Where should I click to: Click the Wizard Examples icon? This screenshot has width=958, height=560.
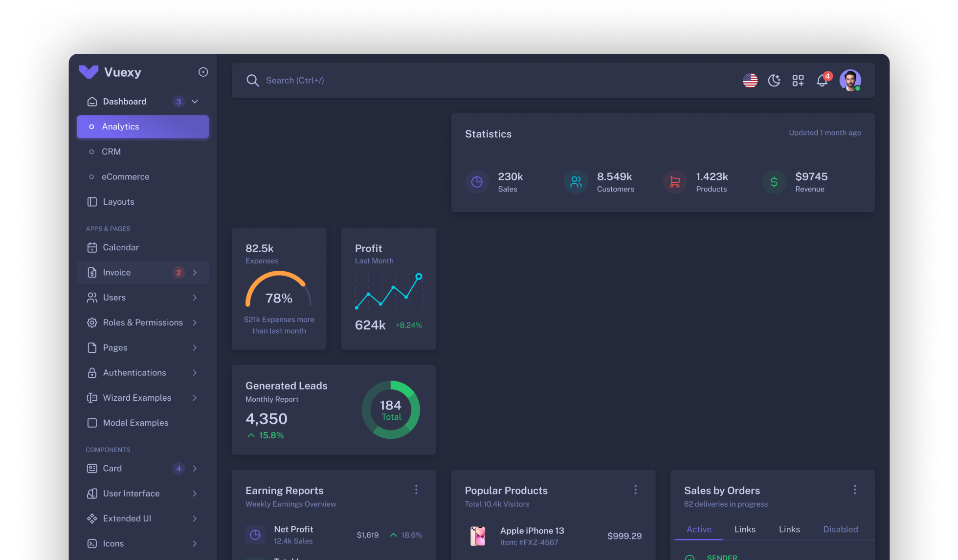pos(92,398)
